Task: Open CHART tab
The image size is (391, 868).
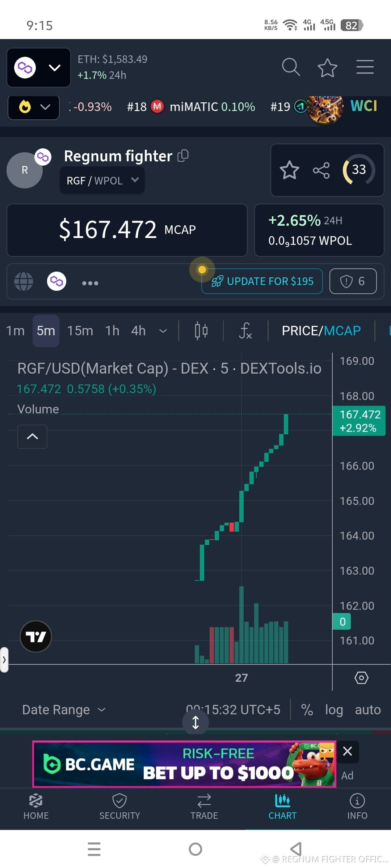Action: coord(282,807)
